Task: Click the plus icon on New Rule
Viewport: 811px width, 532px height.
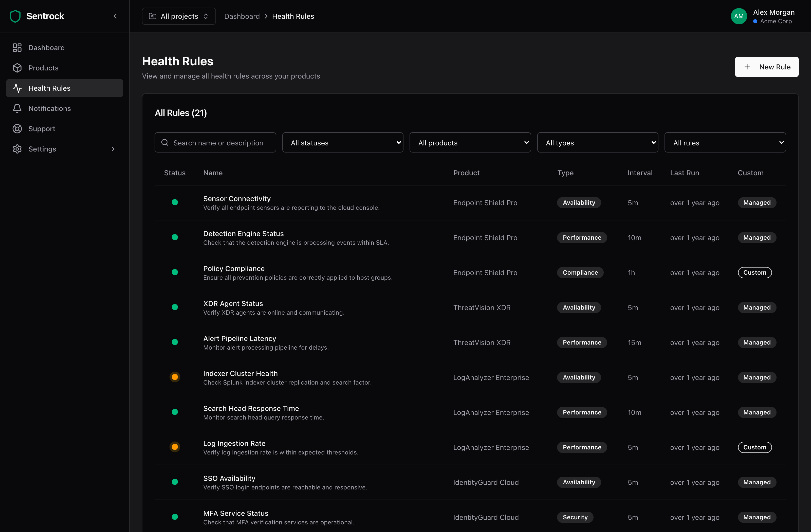Action: point(747,67)
